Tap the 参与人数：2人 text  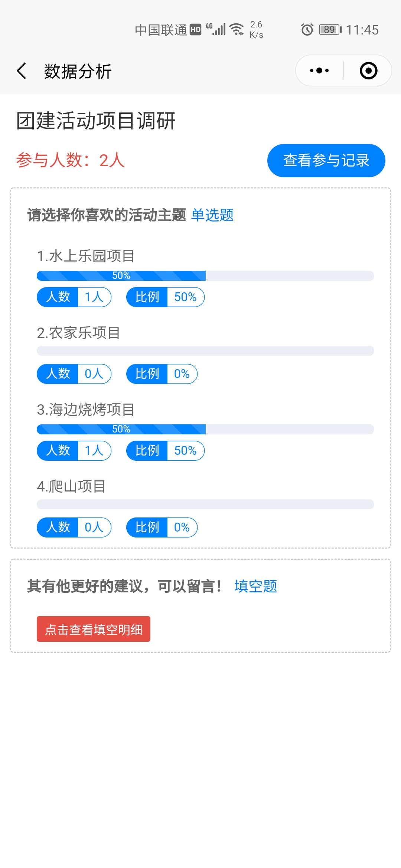(x=71, y=160)
